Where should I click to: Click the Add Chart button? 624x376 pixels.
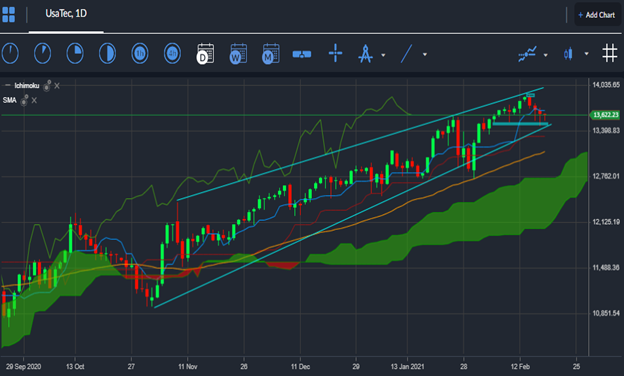pyautogui.click(x=597, y=15)
